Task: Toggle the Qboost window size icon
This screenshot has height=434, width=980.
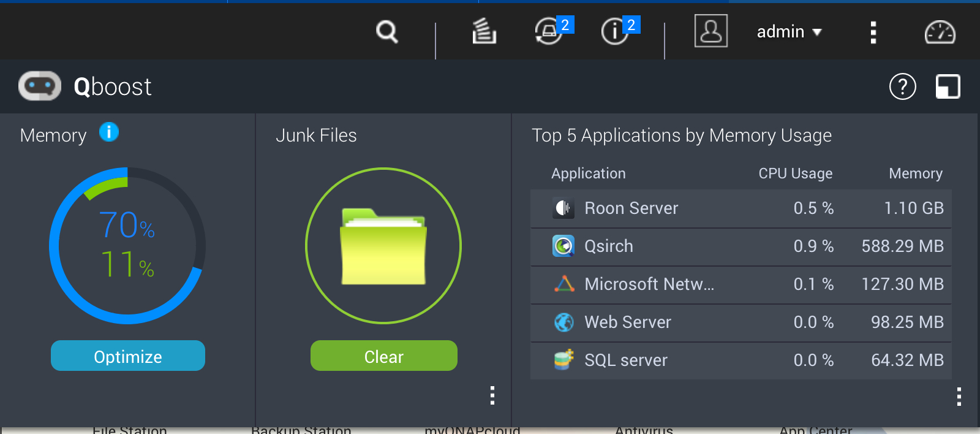Action: point(948,86)
